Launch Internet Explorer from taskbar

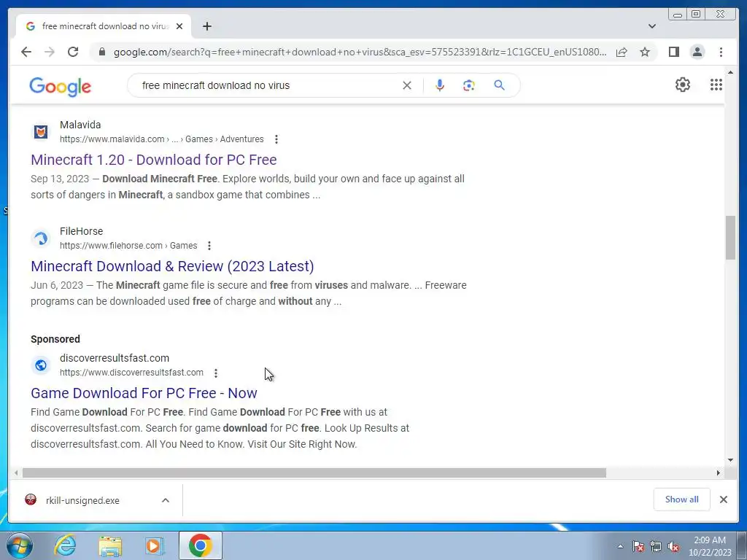tap(65, 545)
